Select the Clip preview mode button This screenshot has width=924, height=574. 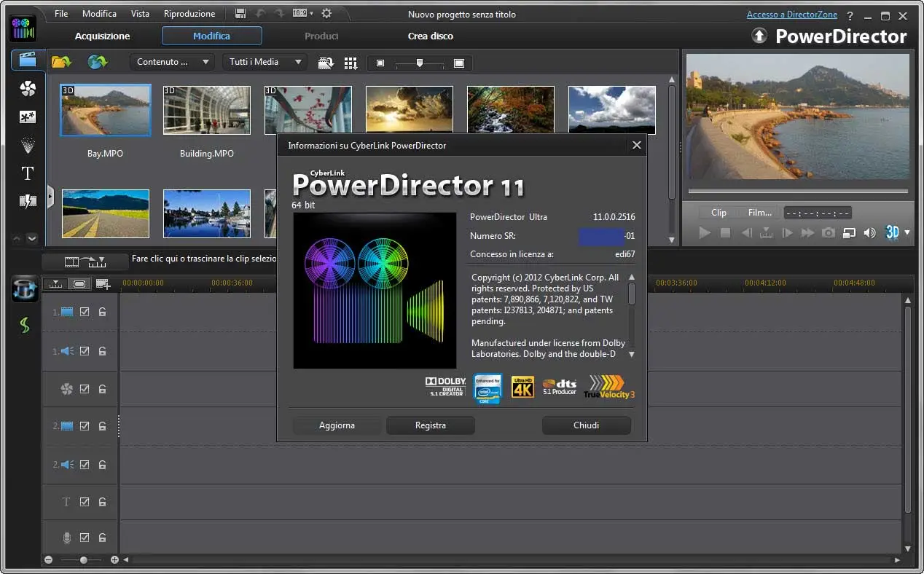tap(719, 213)
